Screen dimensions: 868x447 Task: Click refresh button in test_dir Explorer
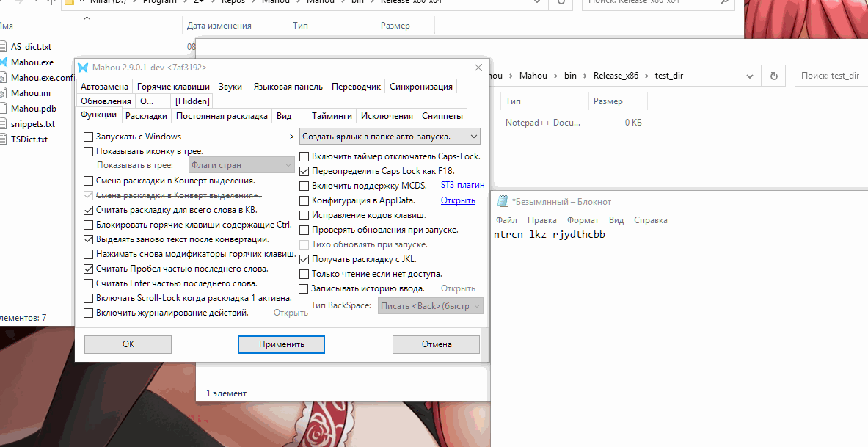(x=774, y=76)
